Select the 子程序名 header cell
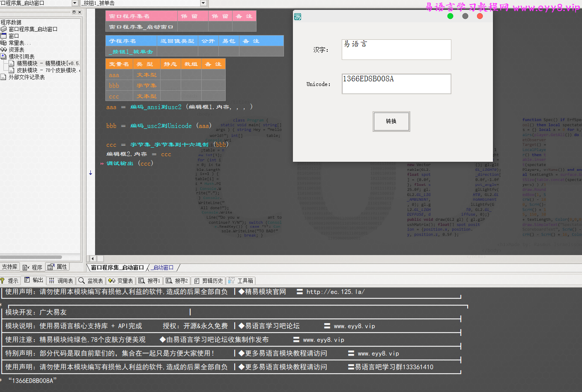This screenshot has width=582, height=392. click(131, 41)
